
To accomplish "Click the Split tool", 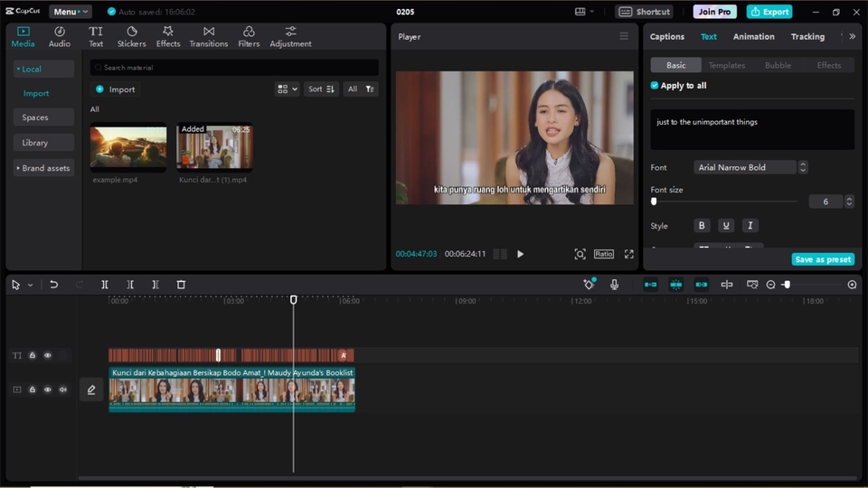I will (x=105, y=285).
